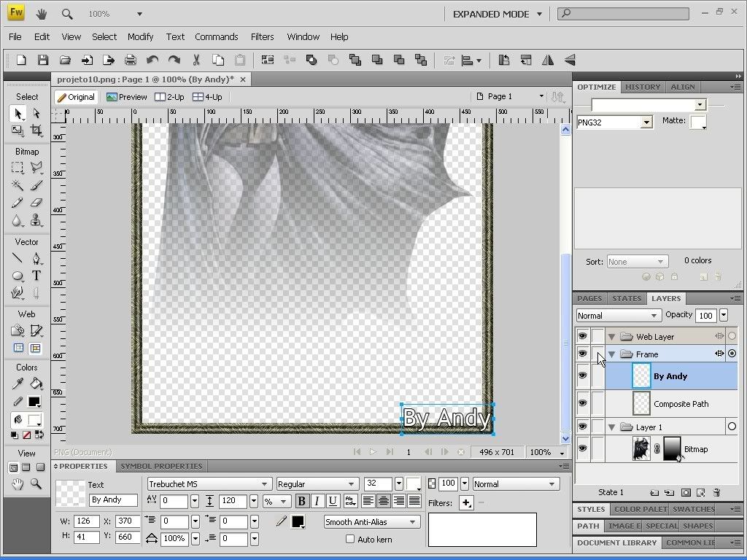This screenshot has height=560, width=747.
Task: Open the File menu
Action: tap(15, 36)
